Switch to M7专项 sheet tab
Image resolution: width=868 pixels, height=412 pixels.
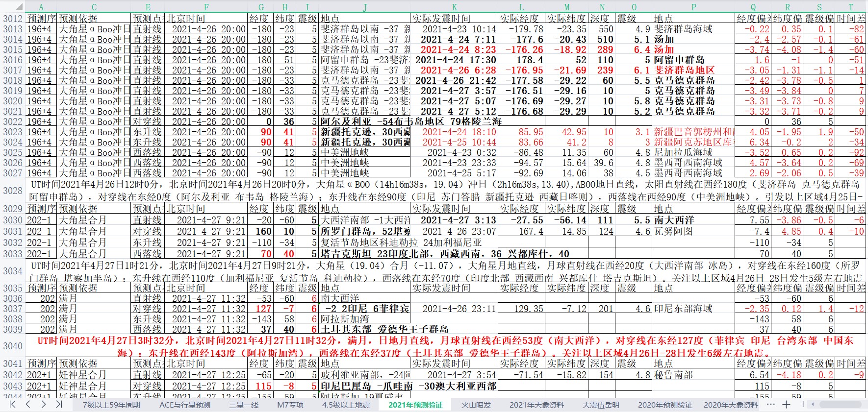click(290, 405)
